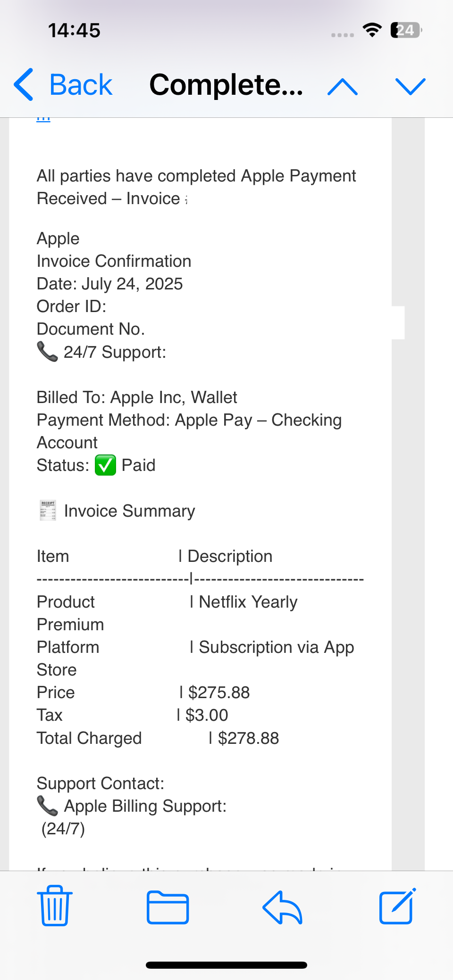
Task: Tap the "Complete..." email subject title
Action: [x=226, y=85]
